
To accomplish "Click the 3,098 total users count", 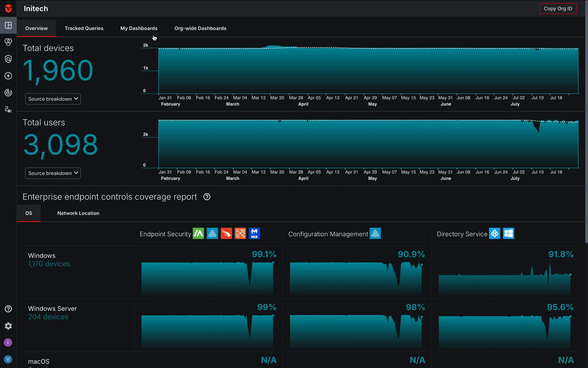I will tap(61, 145).
